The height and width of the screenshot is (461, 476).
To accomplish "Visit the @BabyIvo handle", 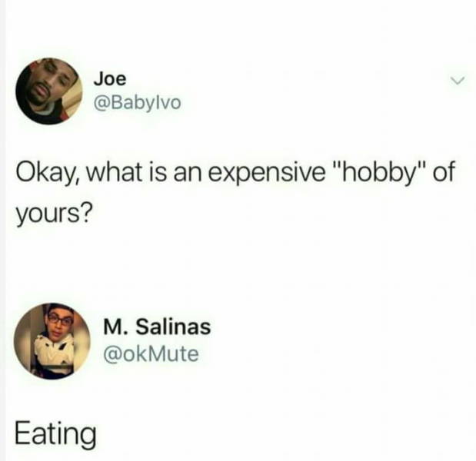I will click(138, 103).
